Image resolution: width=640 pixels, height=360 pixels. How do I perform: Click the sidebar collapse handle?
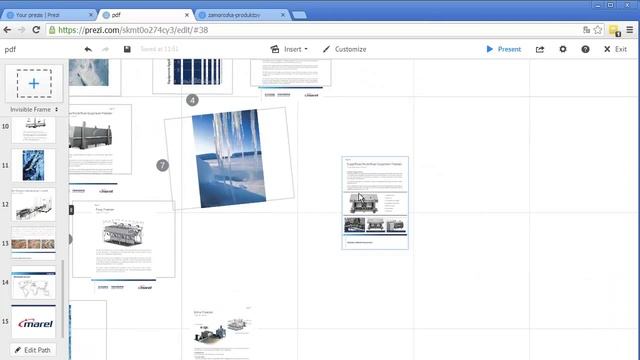click(71, 210)
